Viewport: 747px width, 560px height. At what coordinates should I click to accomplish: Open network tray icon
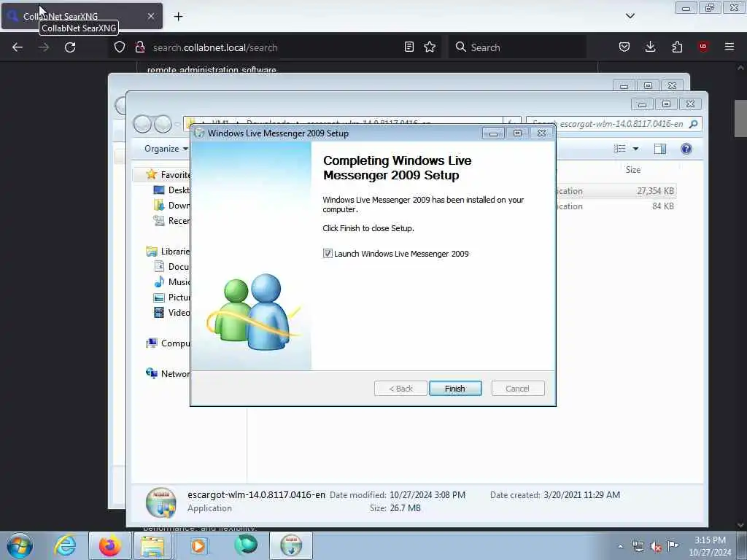pyautogui.click(x=638, y=546)
